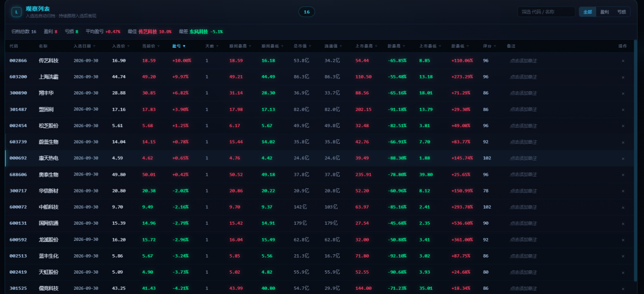This screenshot has width=644, height=294.
Task: Remove 盟固利 row with its × icon
Action: click(x=623, y=109)
